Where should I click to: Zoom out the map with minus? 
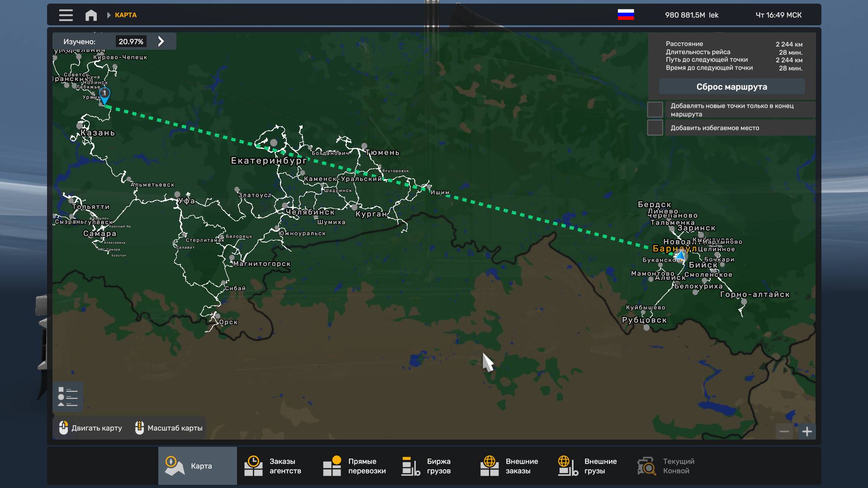[x=784, y=431]
